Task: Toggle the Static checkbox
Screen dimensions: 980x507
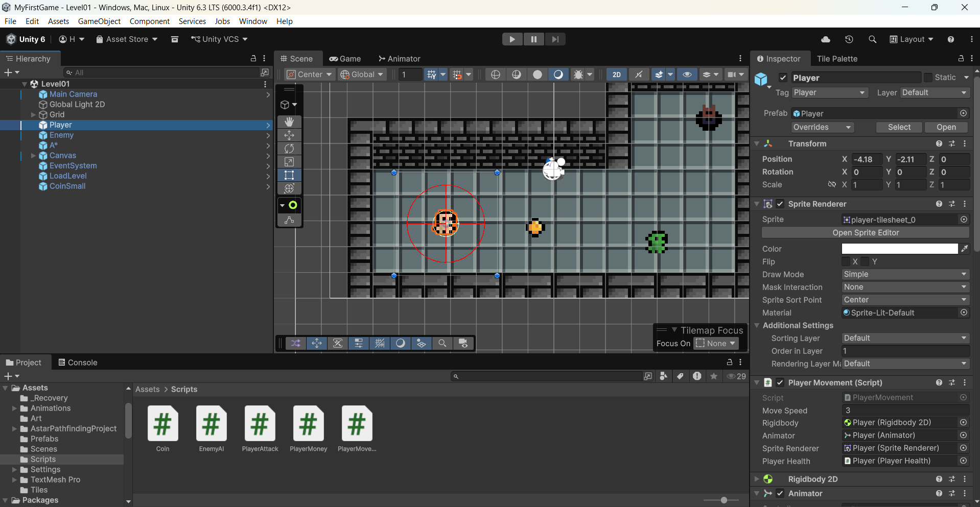Action: [x=928, y=78]
